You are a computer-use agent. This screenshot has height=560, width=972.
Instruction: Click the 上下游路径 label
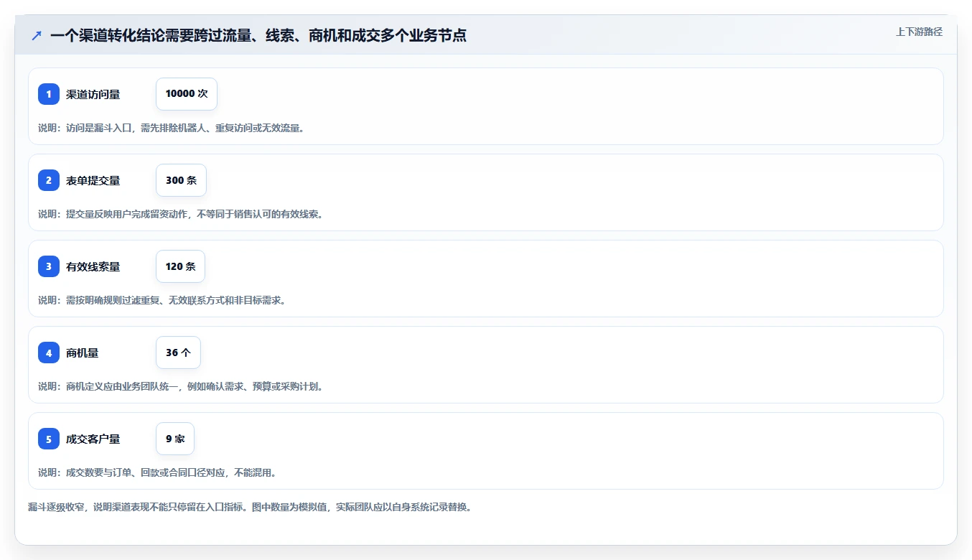(919, 32)
